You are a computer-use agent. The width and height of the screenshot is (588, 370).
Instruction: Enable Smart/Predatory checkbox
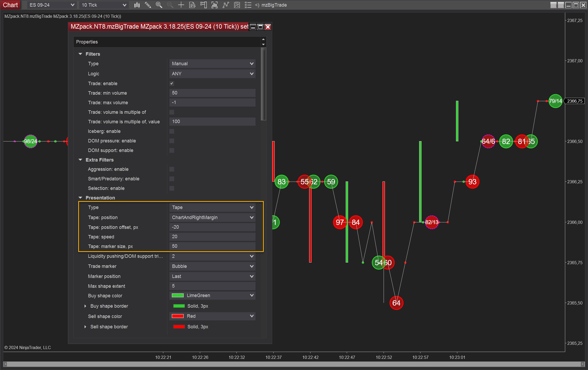(172, 179)
